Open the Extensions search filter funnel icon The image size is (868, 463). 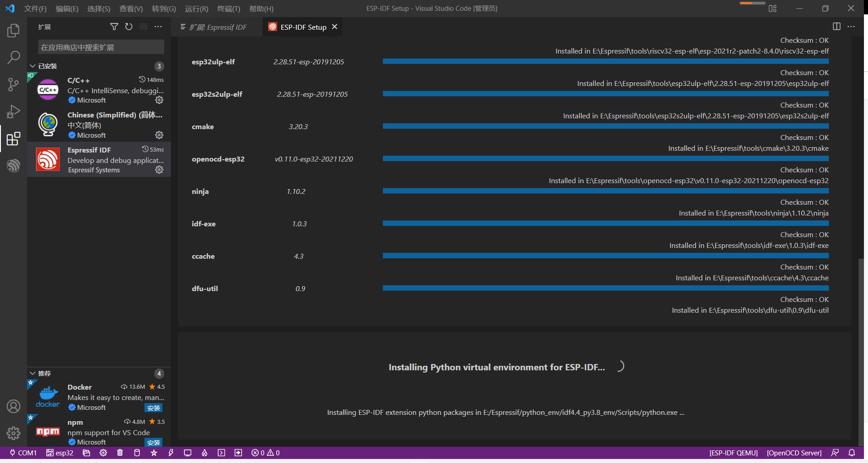[114, 27]
